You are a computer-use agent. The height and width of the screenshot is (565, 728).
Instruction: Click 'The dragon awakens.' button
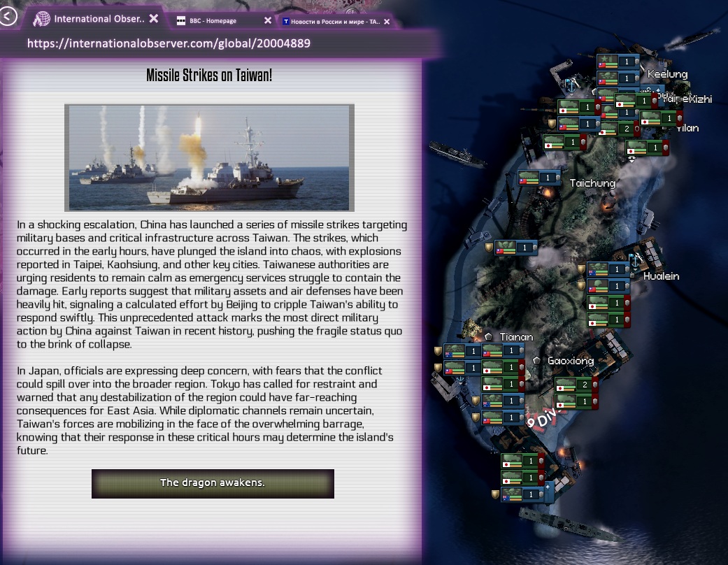click(213, 483)
